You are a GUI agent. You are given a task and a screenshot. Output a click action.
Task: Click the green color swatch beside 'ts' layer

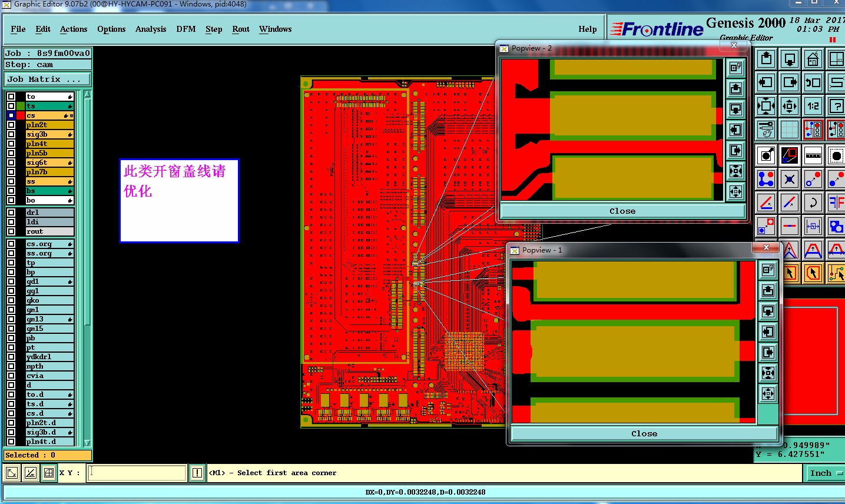[21, 106]
